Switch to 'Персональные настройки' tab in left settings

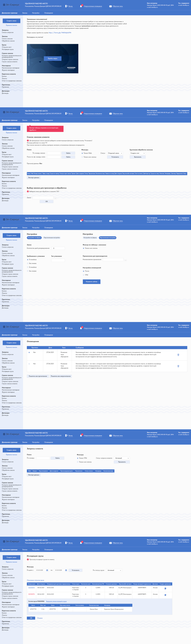pos(52,238)
